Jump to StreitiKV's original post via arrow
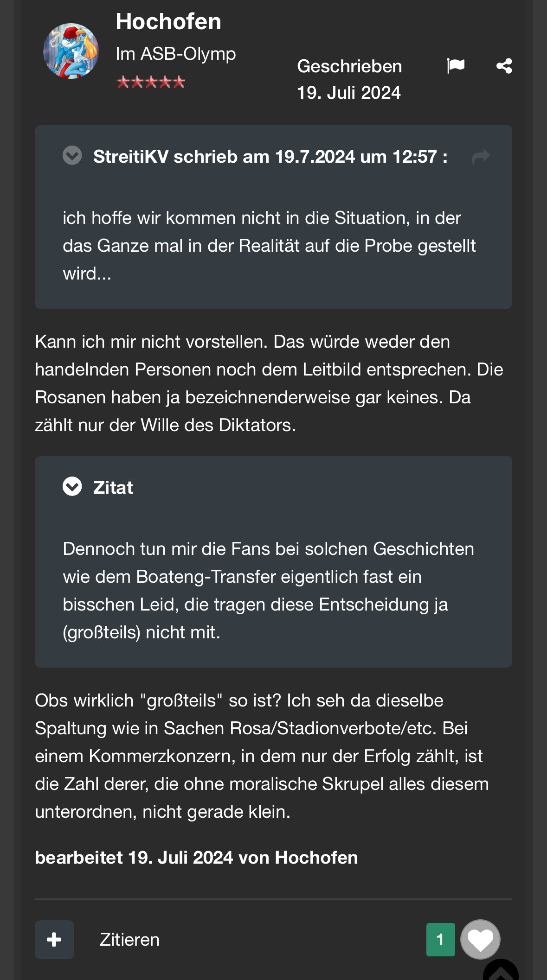This screenshot has height=980, width=547. tap(481, 157)
